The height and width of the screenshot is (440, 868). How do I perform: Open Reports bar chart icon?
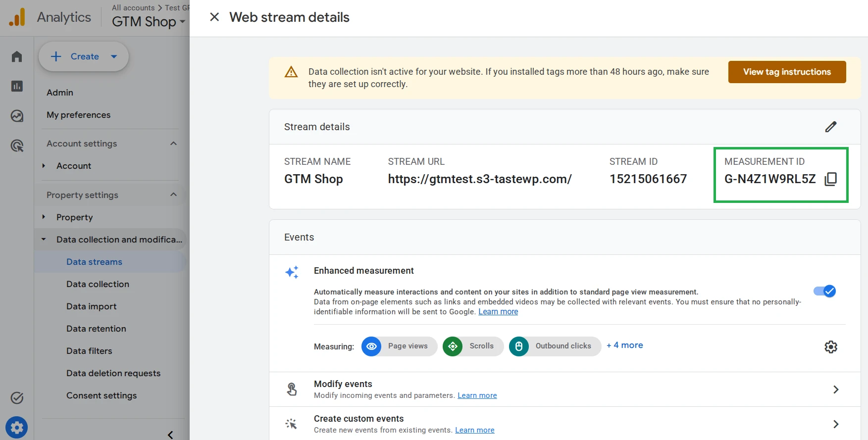point(17,86)
